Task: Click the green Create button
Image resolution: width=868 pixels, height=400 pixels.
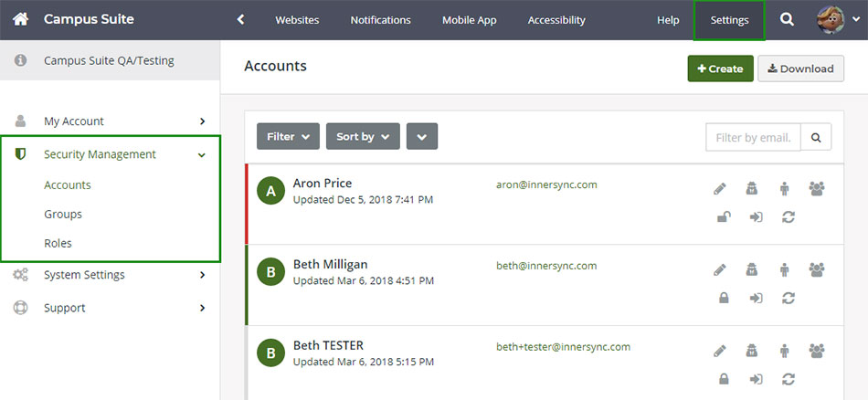Action: click(x=720, y=68)
